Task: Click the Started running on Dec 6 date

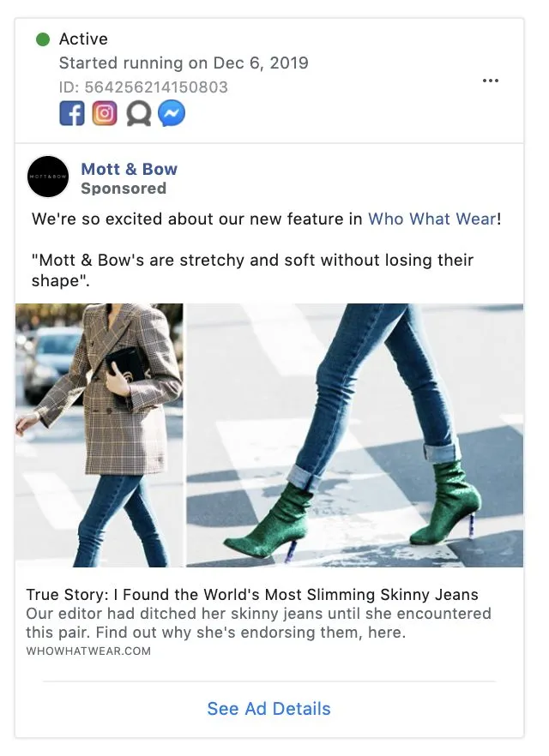Action: [184, 63]
